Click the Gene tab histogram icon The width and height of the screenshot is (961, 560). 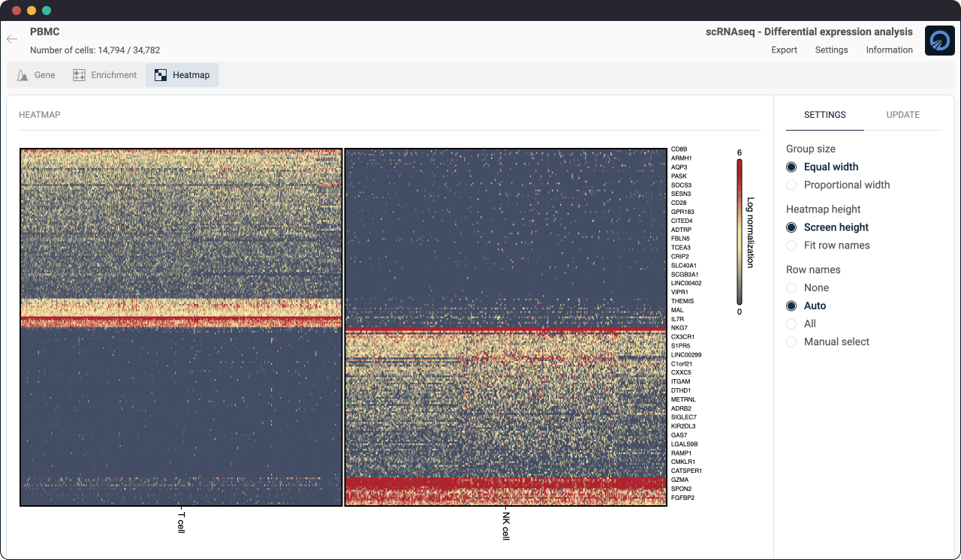(23, 75)
